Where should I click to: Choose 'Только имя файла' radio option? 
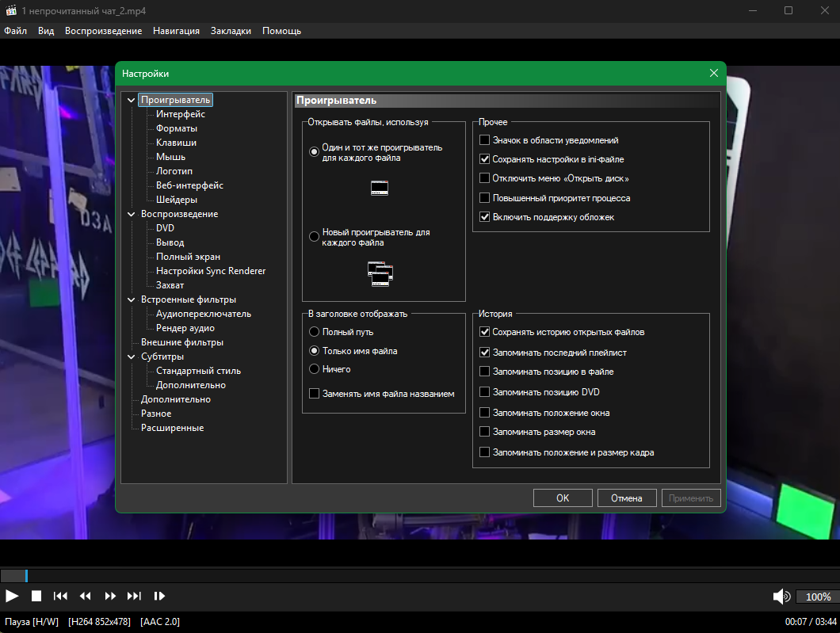[x=315, y=351]
